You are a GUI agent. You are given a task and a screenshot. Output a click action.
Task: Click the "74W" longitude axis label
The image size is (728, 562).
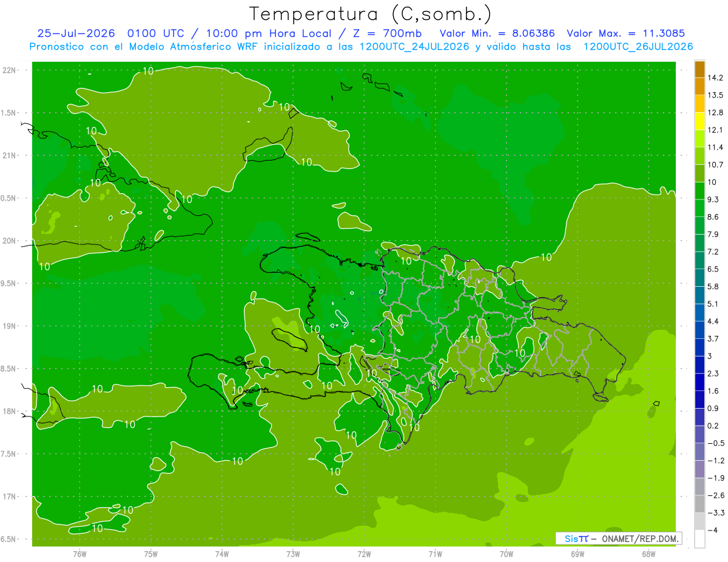pos(222,554)
